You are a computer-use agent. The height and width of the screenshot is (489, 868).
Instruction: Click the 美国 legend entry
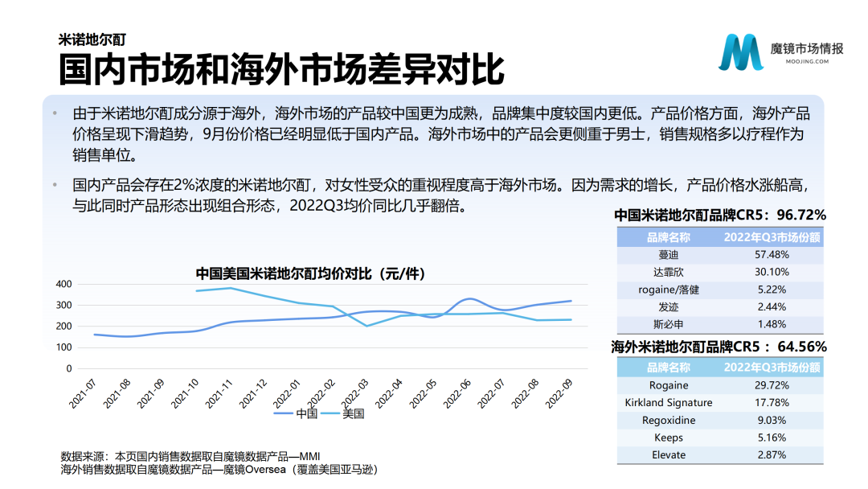point(342,413)
